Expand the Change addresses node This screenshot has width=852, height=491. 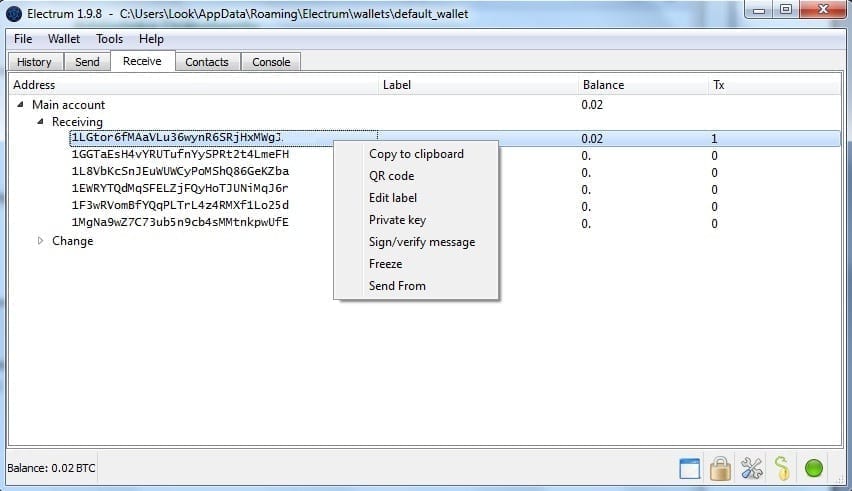pos(40,241)
